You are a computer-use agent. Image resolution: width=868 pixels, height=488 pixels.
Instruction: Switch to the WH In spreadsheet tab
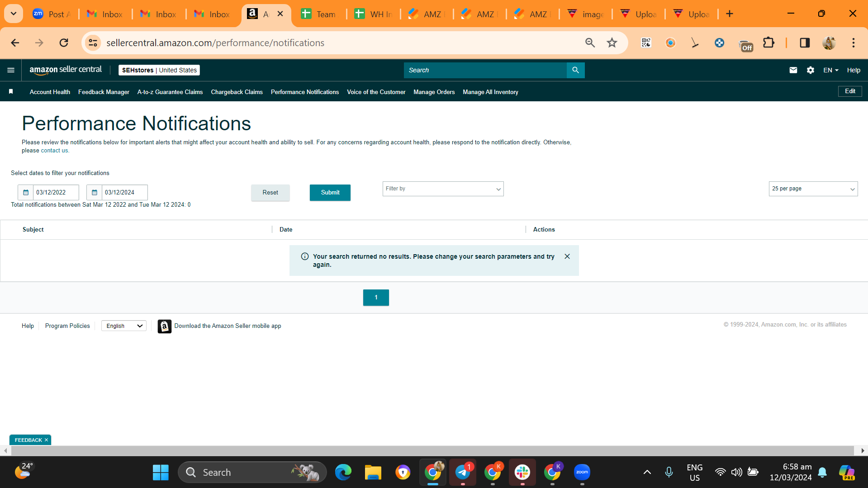(373, 14)
